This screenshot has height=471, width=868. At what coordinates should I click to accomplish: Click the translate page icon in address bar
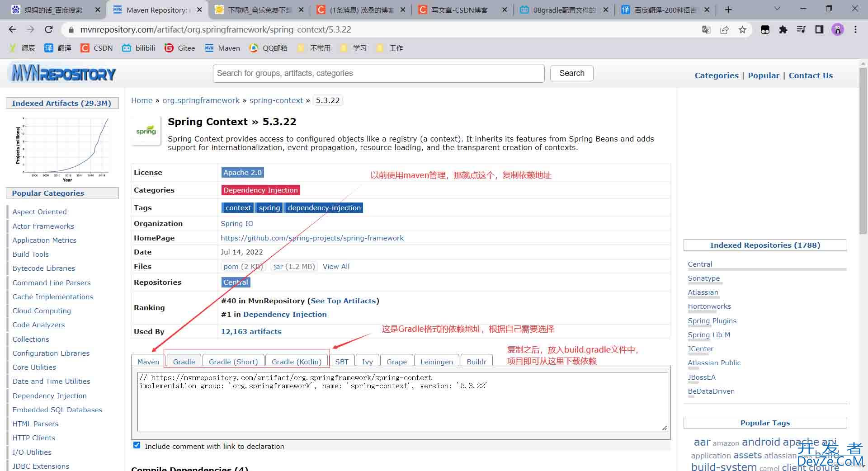pos(706,29)
